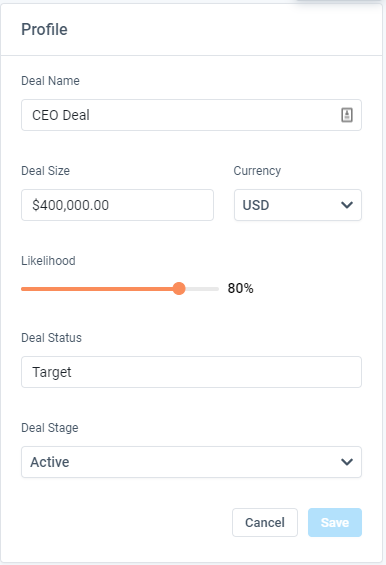Click the orange Likelihood slider handle
Image resolution: width=386 pixels, height=565 pixels.
pos(179,289)
